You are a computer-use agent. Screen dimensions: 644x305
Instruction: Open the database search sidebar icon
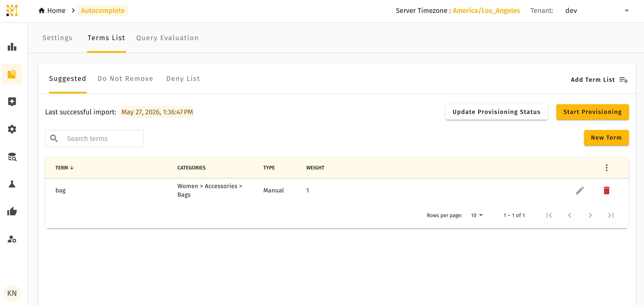click(12, 157)
